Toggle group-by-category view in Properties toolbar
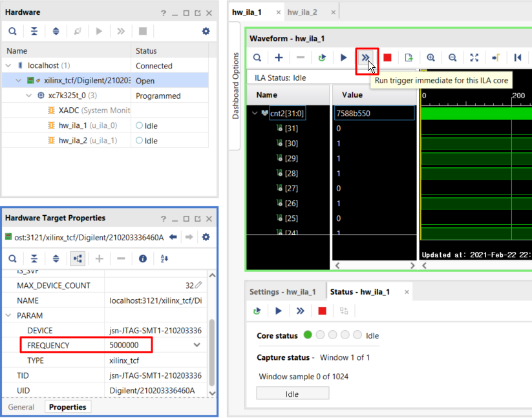Screen dimensions: 532x418 (78, 259)
